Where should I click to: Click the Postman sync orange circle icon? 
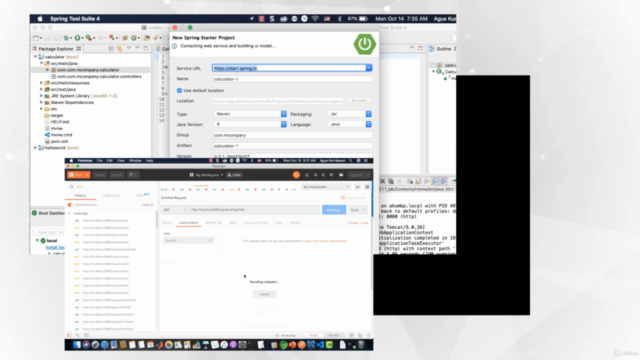(296, 175)
